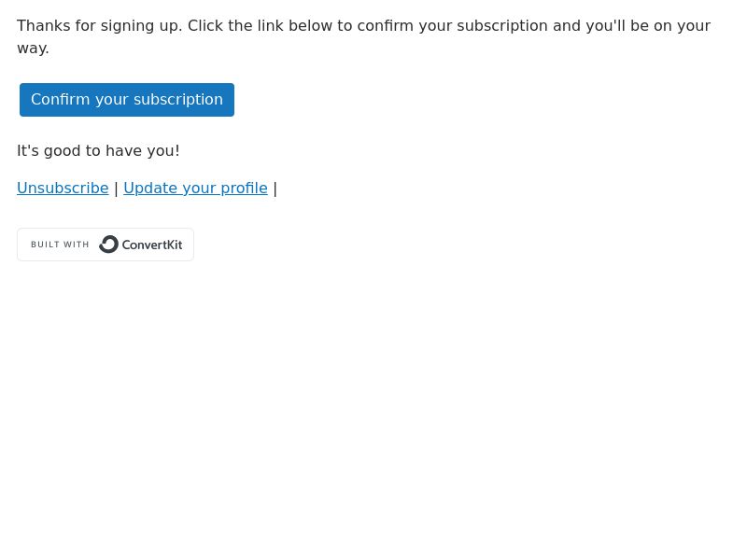This screenshot has height=560, width=747.
Task: Click the phrase Click the link below
Action: (260, 26)
